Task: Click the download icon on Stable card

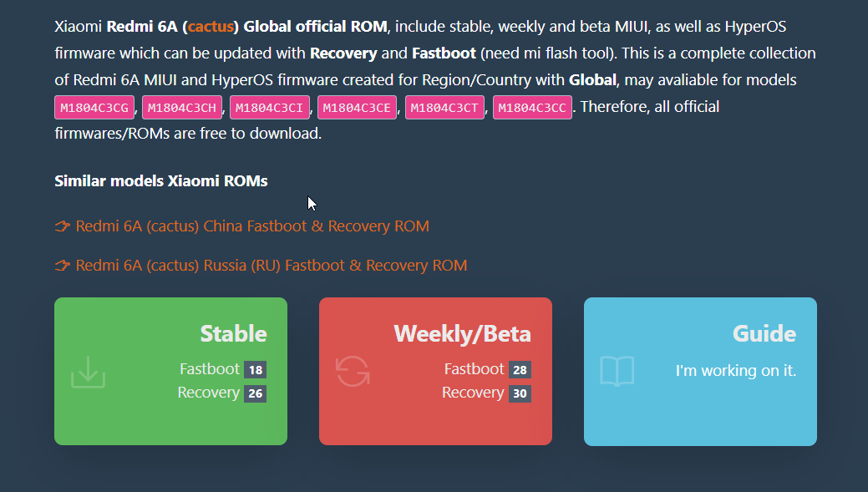Action: pos(88,372)
